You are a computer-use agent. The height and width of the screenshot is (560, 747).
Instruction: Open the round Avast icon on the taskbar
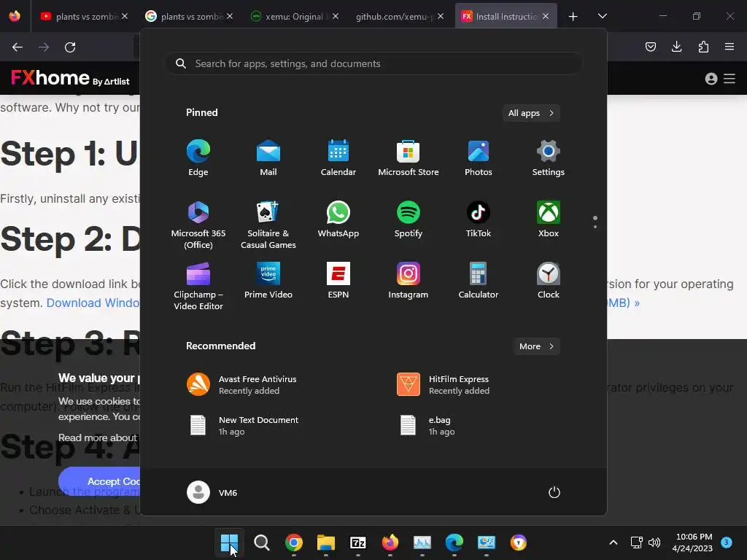pyautogui.click(x=519, y=542)
